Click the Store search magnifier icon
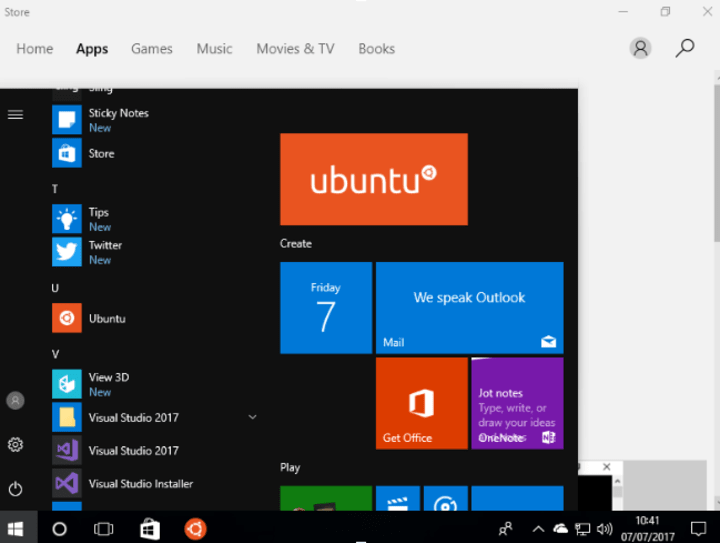This screenshot has width=720, height=543. tap(684, 48)
